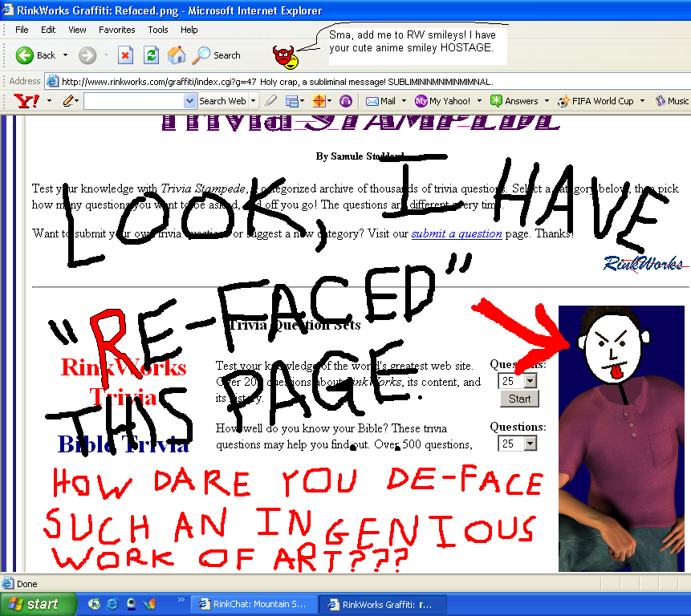The image size is (691, 616).
Task: Expand the Mail button dropdown arrow
Action: pos(404,101)
